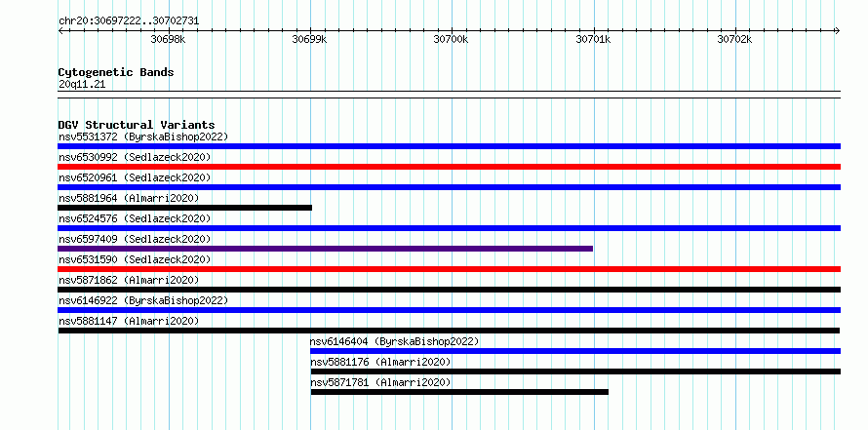Open the nsv6597409 (Sedlazeck2020) label

click(135, 239)
